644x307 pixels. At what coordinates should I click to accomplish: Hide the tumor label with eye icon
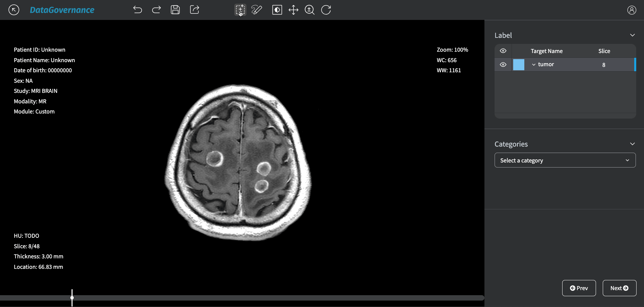coord(503,65)
